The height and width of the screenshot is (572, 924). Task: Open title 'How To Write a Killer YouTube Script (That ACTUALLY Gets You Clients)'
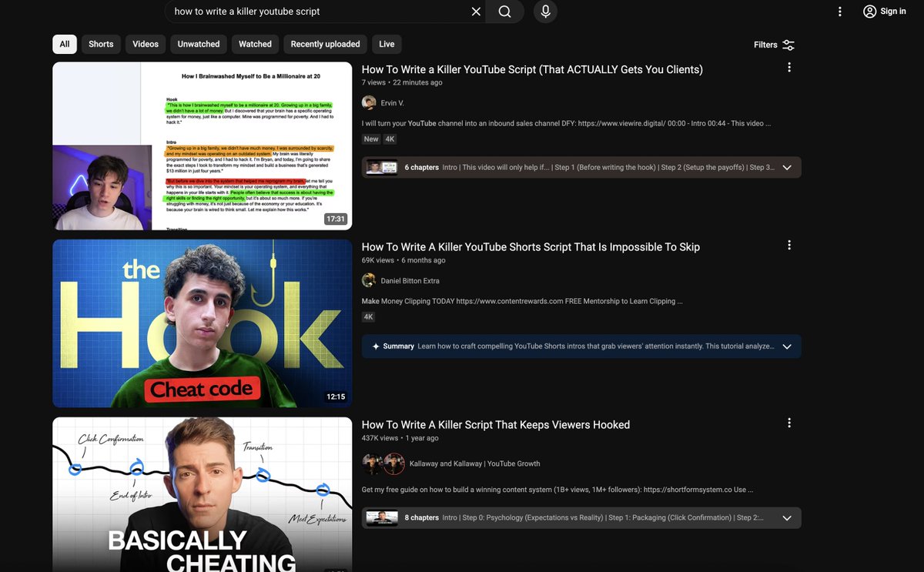[532, 69]
